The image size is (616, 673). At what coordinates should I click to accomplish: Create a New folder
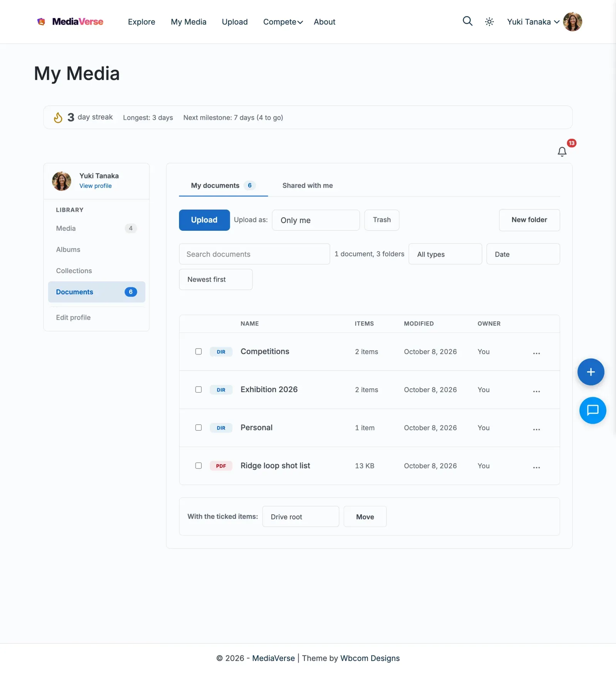tap(529, 220)
